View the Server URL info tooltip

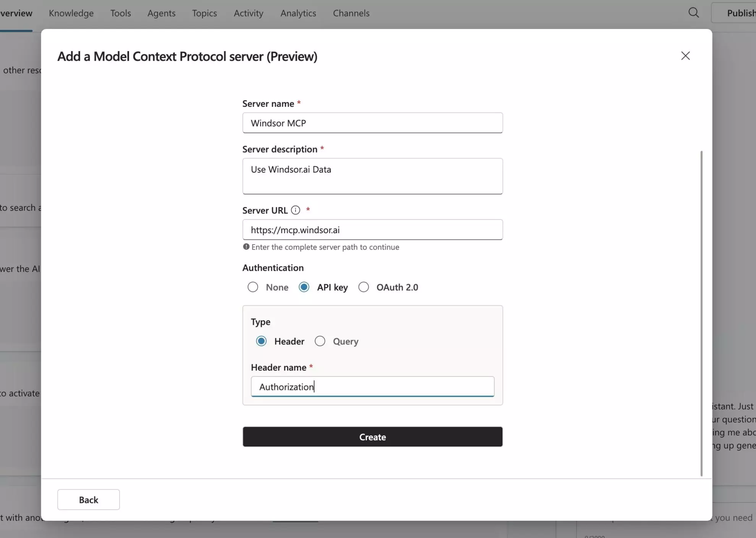(x=296, y=210)
